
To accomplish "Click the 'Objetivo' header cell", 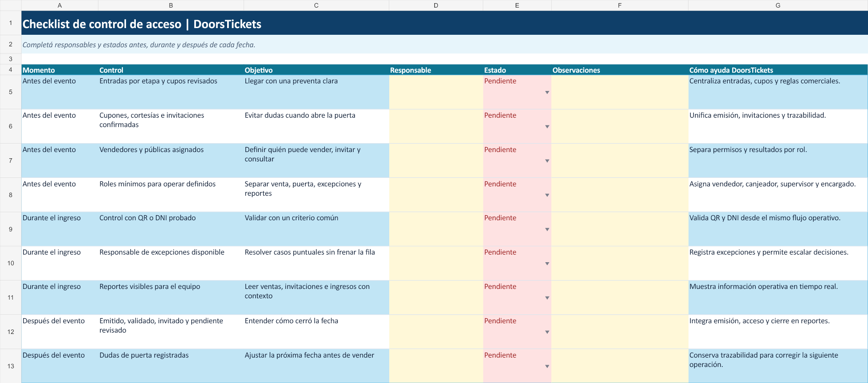I will (316, 70).
